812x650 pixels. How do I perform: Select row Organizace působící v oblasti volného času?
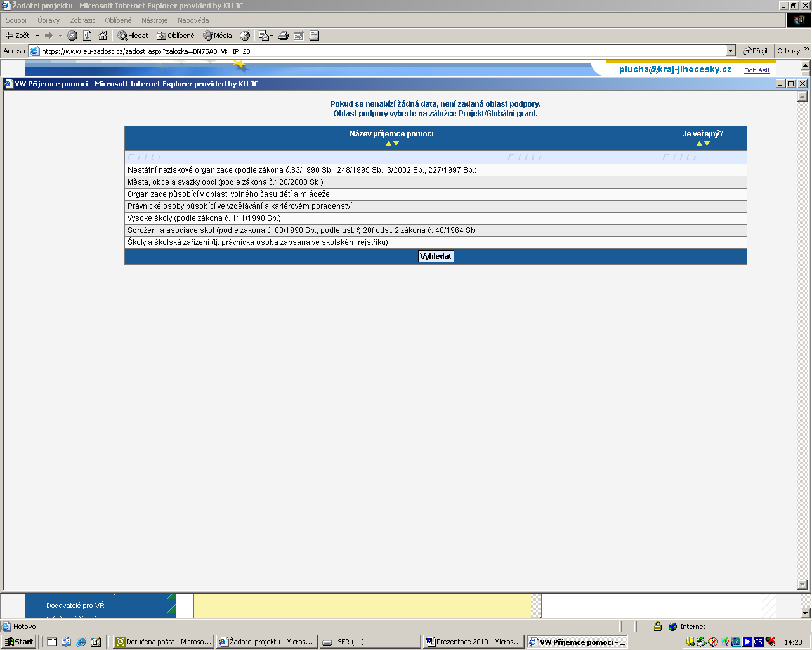point(436,194)
